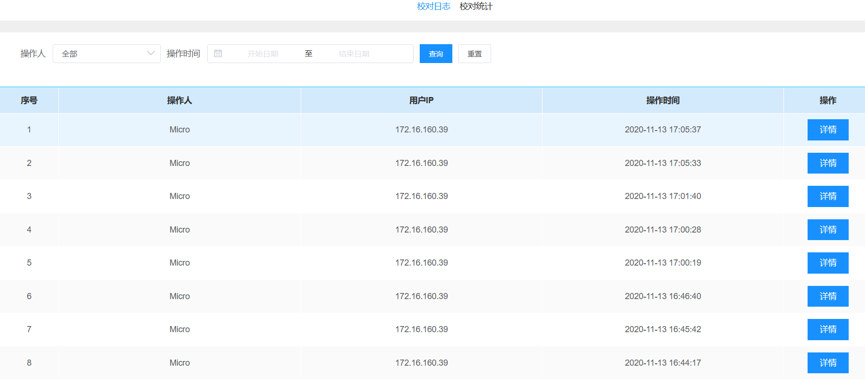Click timestamp 2020-11-13 17:00:19
This screenshot has width=865, height=382.
663,263
